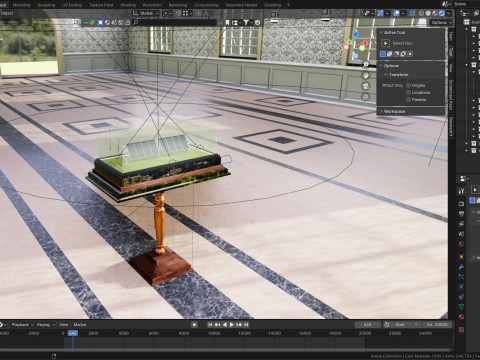Toggle X-ray mode

[x=412, y=13]
